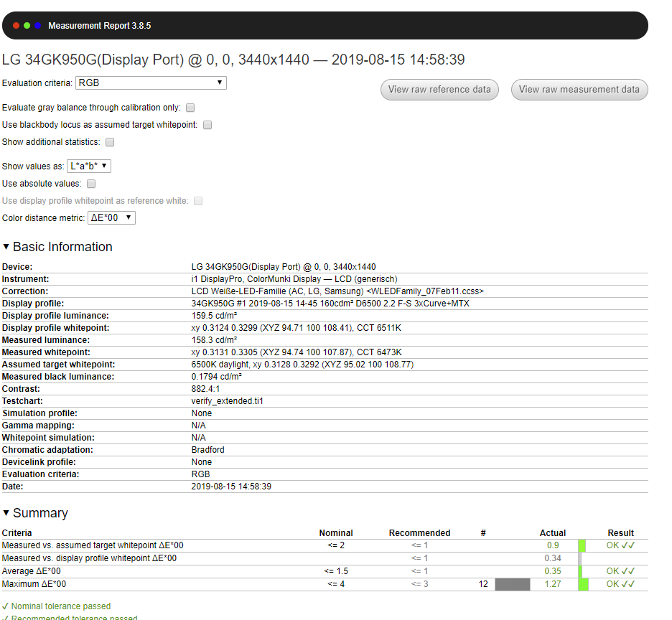672x620 pixels.
Task: Select the measured whitepoint CCT 6473K line
Action: coord(297,352)
